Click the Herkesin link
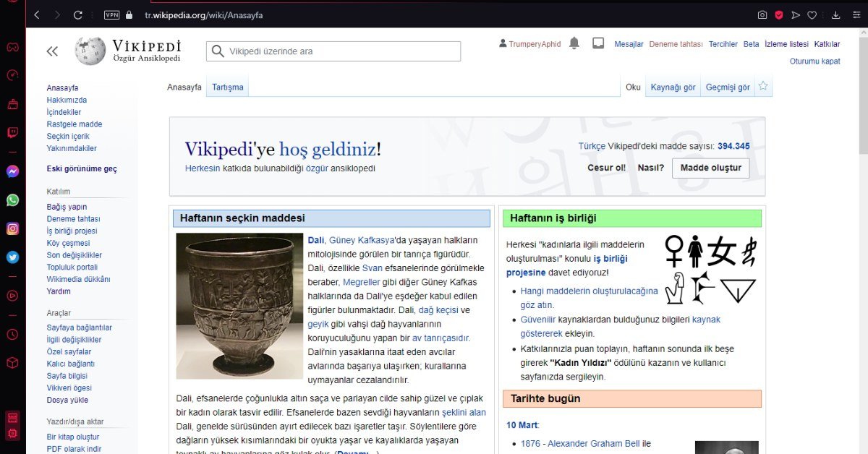Screen dimensions: 868x454 click(203, 168)
